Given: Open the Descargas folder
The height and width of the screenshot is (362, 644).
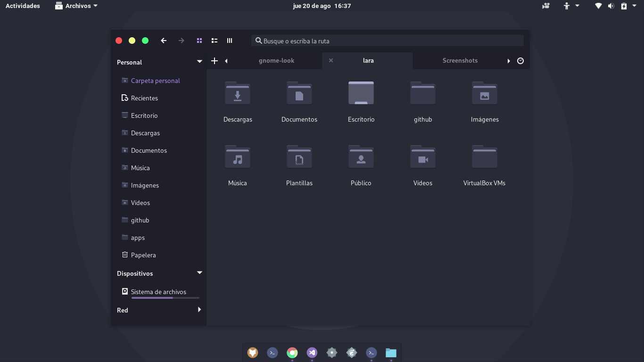Looking at the screenshot, I should pyautogui.click(x=238, y=101).
